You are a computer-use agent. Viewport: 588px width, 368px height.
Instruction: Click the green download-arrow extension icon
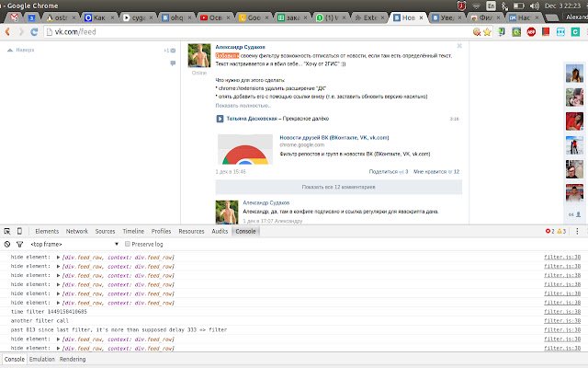pyautogui.click(x=502, y=32)
